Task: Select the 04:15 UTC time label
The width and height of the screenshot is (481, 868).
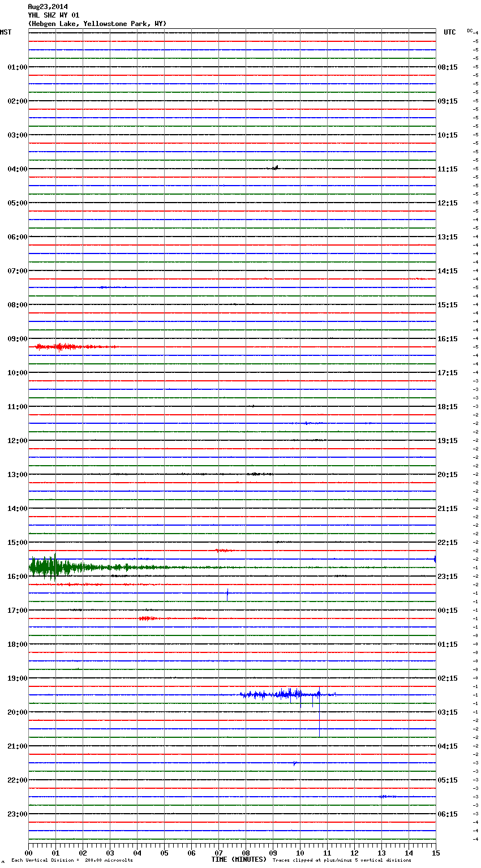Action: pos(448,746)
